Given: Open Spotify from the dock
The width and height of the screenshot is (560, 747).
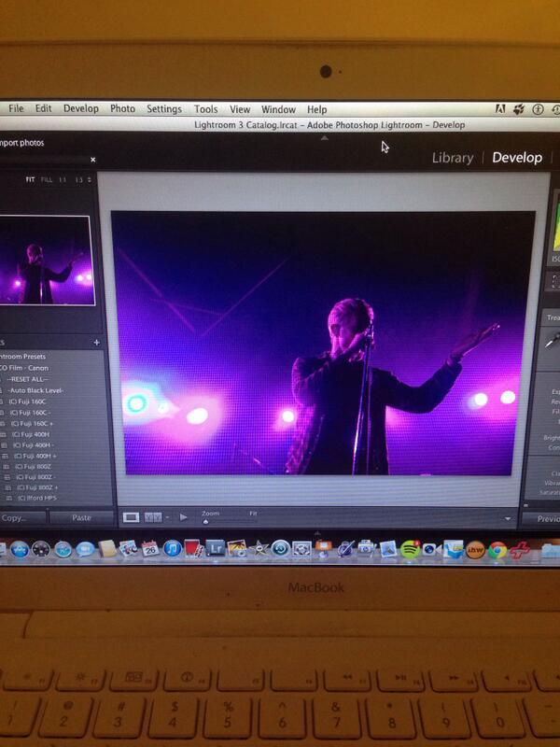Looking at the screenshot, I should point(410,550).
